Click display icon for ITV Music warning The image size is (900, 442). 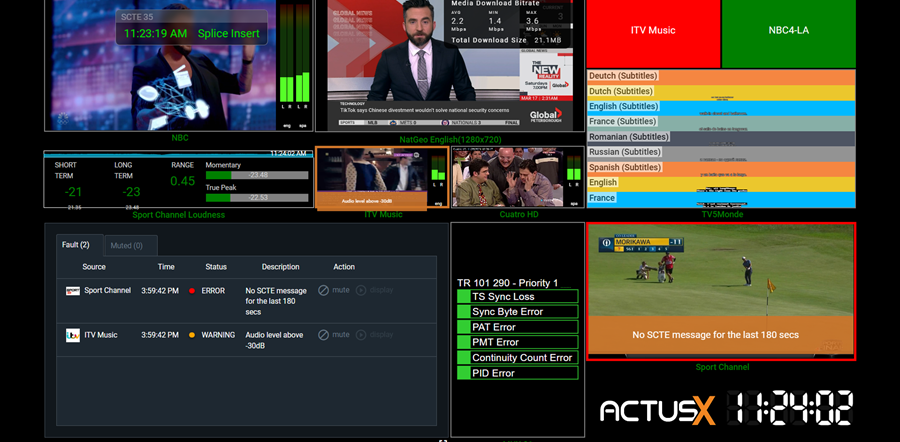(x=361, y=335)
